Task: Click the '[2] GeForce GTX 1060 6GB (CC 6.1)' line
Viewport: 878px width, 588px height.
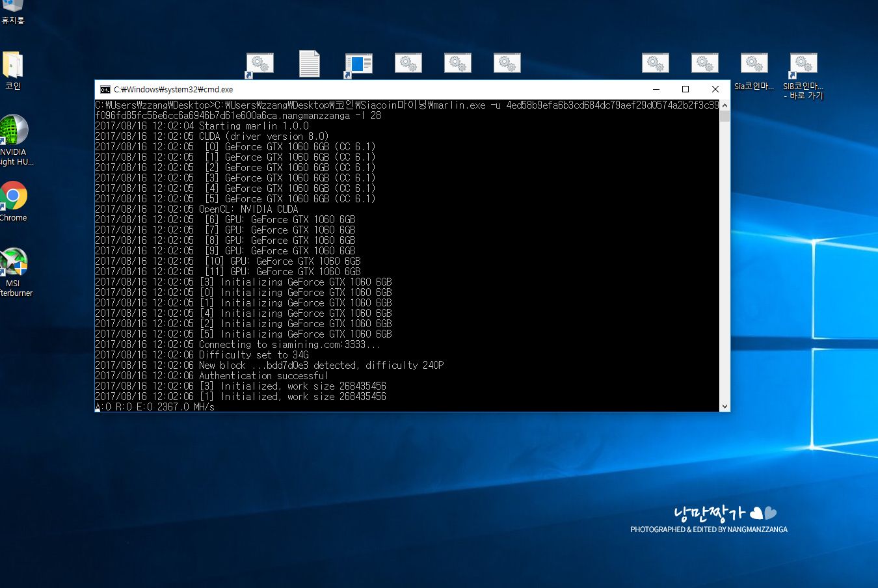Action: point(235,168)
